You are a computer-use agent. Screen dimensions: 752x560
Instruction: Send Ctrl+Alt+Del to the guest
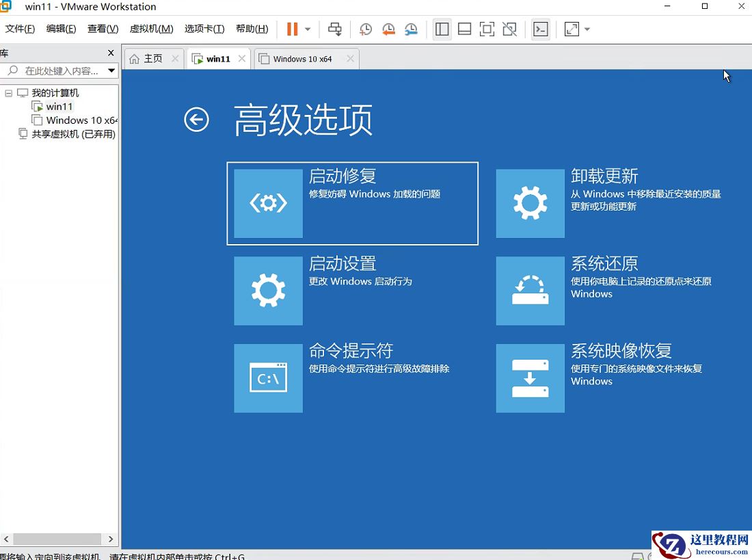pyautogui.click(x=334, y=29)
